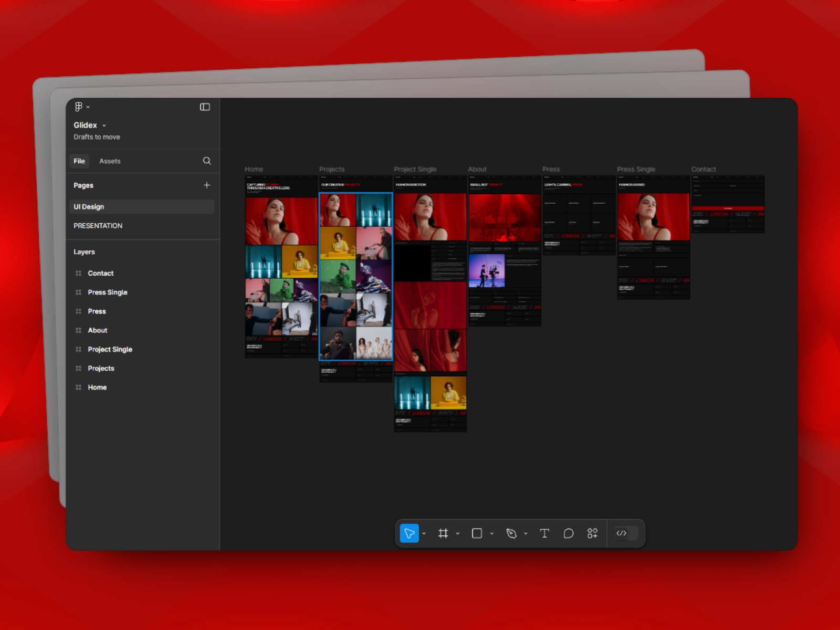Click the selected Projects frame on the canvas
Viewport: 840px width, 630px height.
coord(355,276)
